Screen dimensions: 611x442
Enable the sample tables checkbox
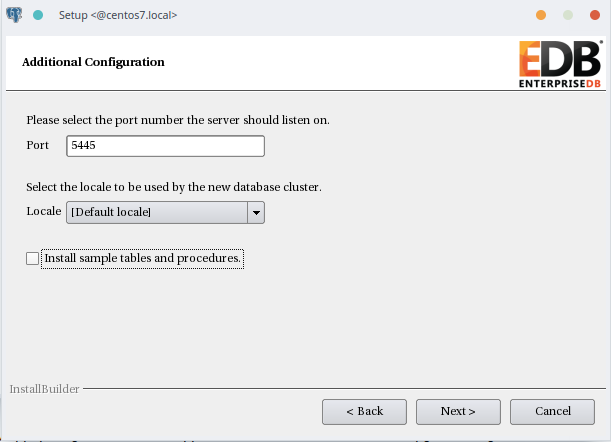click(32, 258)
